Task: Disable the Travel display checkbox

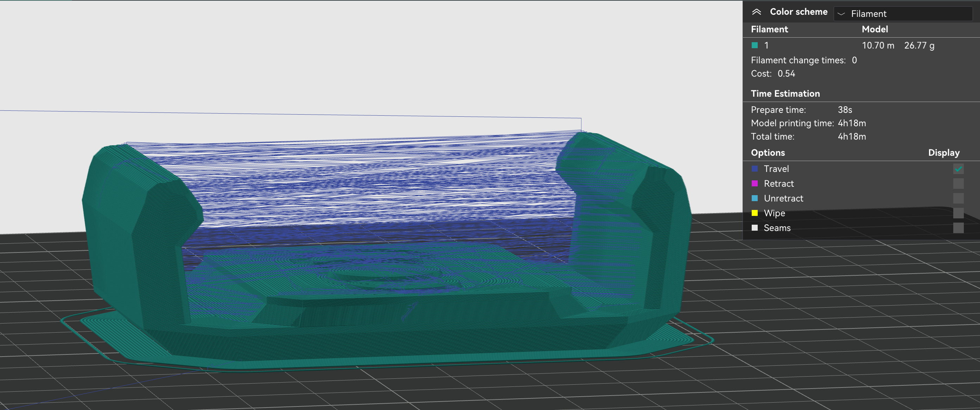Action: click(x=958, y=168)
